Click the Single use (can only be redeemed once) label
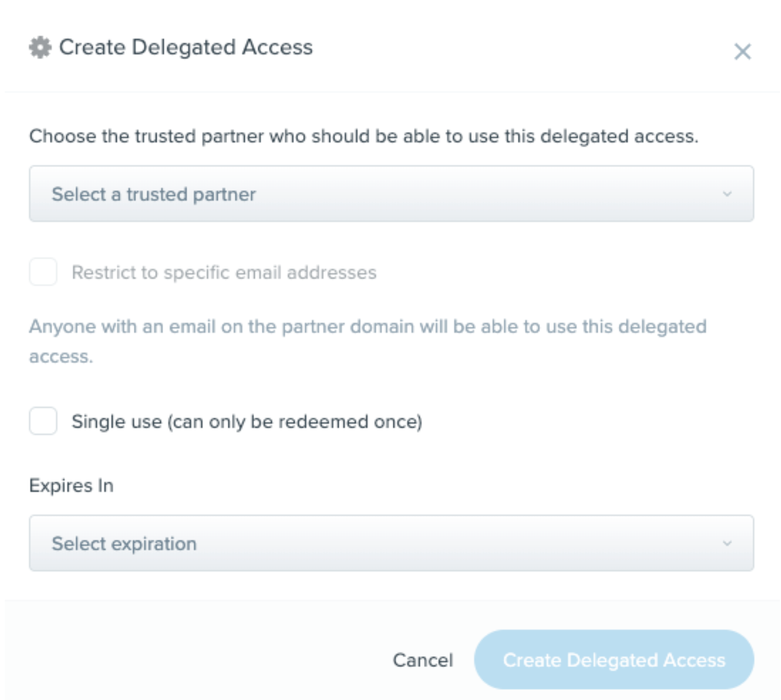This screenshot has width=781, height=700. pyautogui.click(x=247, y=422)
